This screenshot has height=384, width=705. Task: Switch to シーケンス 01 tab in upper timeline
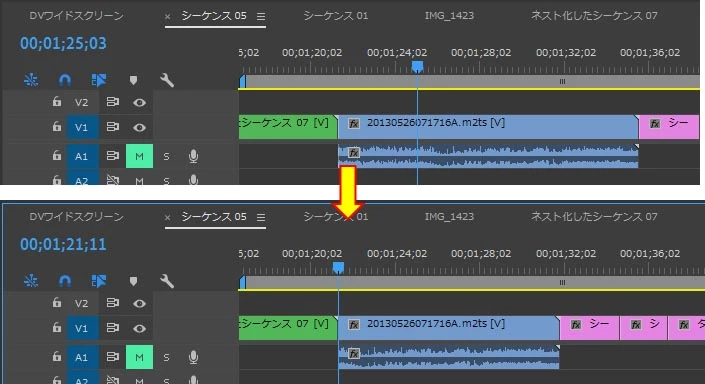coord(335,16)
